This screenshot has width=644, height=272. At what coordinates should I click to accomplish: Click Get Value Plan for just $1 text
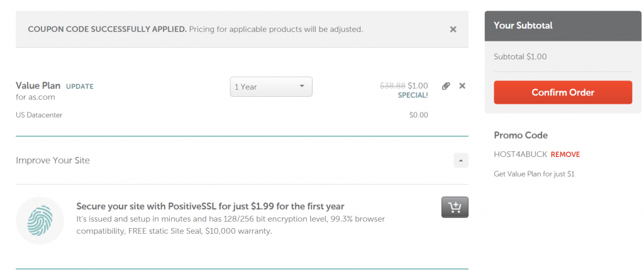point(534,174)
